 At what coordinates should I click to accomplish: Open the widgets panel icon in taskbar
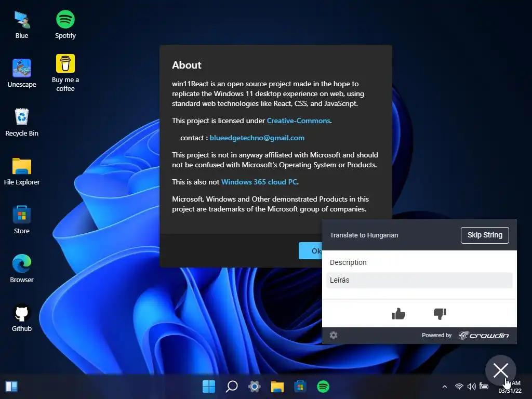point(11,387)
